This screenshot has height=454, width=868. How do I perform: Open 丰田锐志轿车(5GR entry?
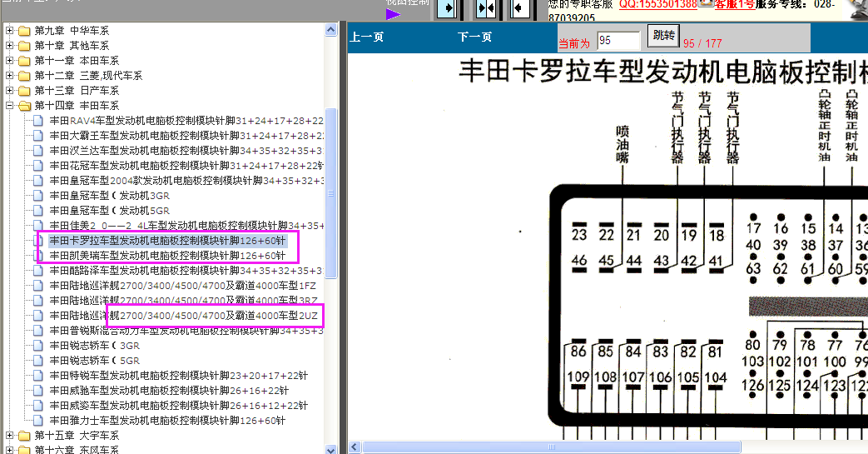[95, 360]
